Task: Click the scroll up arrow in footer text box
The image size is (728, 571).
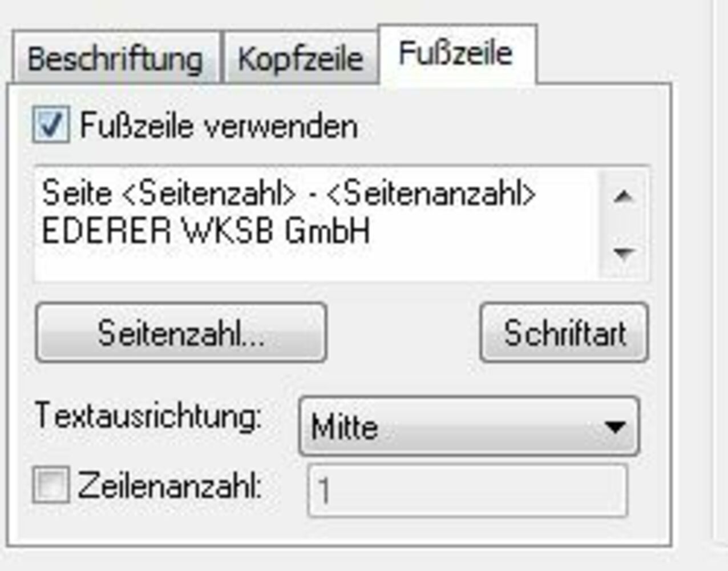Action: click(x=623, y=197)
